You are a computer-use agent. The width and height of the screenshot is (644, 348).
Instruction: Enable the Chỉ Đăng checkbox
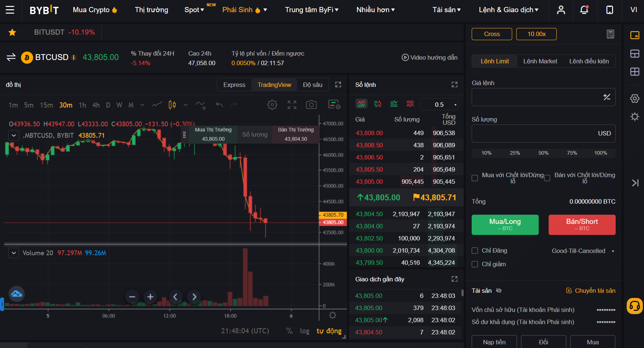[x=475, y=251]
